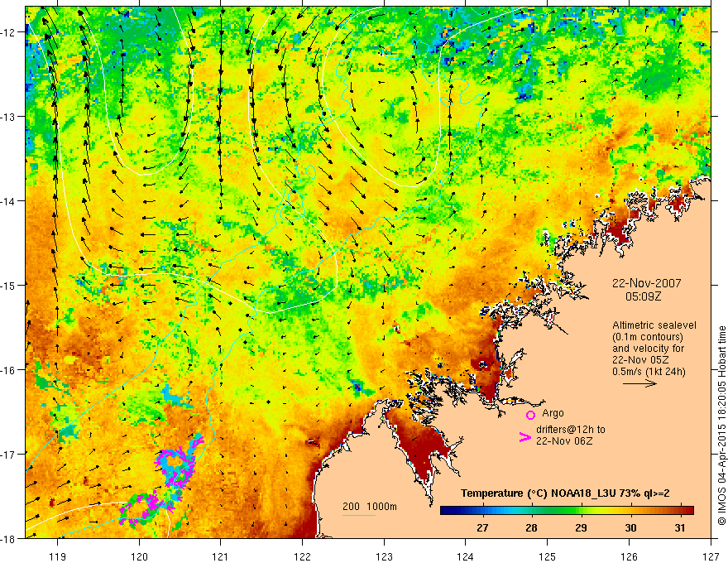The width and height of the screenshot is (728, 563).
Task: Click longitude axis label 127
Action: (x=711, y=556)
